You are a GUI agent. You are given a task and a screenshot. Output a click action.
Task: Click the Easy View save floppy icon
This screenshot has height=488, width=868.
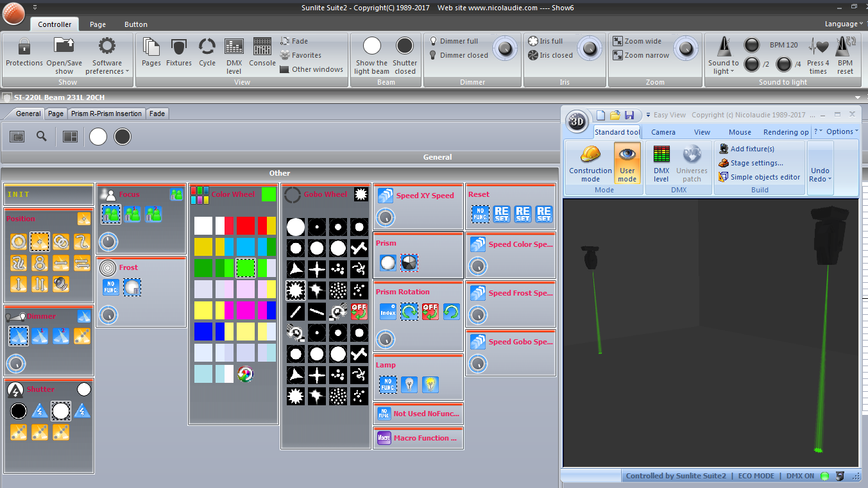pos(629,115)
